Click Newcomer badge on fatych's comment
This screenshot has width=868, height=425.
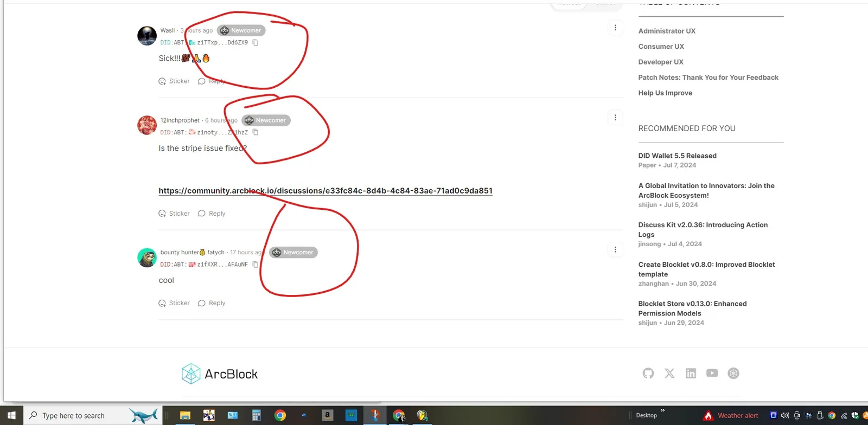[293, 252]
